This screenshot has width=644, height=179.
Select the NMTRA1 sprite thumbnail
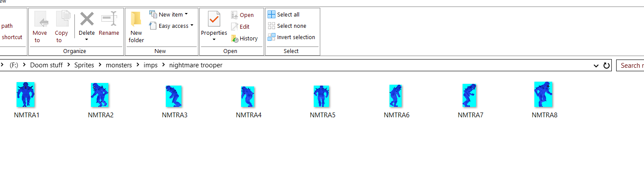[x=26, y=94]
